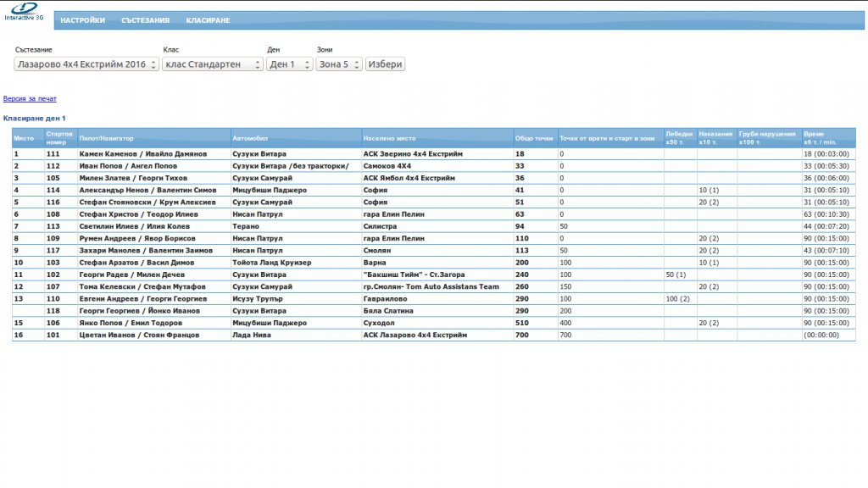Select row Янко Попов / Емил Тодоров
868x488 pixels.
433,323
